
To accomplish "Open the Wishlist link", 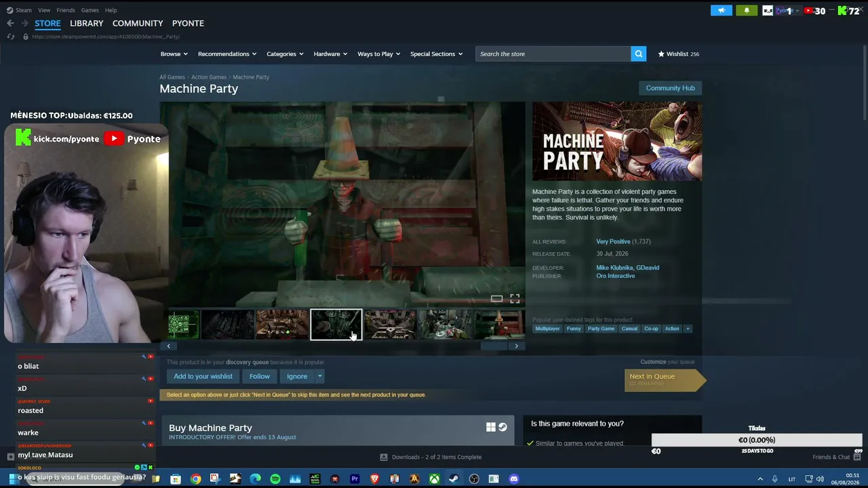I will (678, 54).
